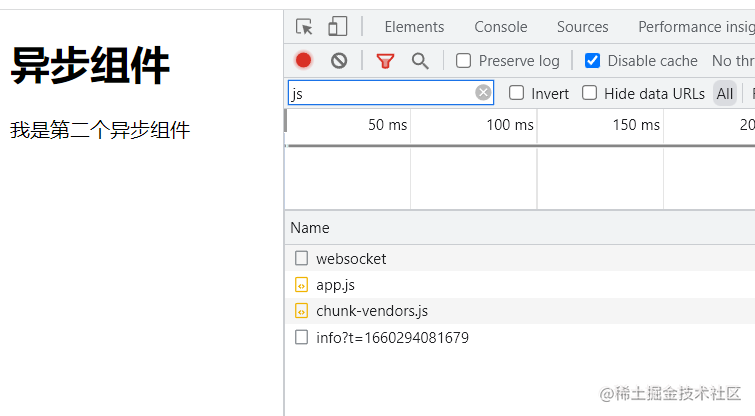Screen dimensions: 755x416
Task: Toggle the device toolbar icon
Action: [338, 27]
